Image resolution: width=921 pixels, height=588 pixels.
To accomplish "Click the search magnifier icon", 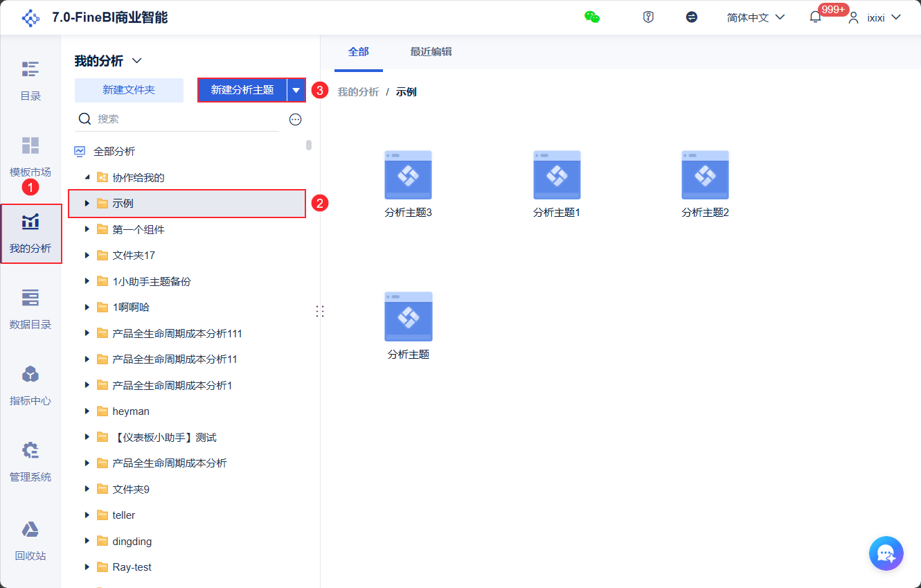I will coord(85,118).
